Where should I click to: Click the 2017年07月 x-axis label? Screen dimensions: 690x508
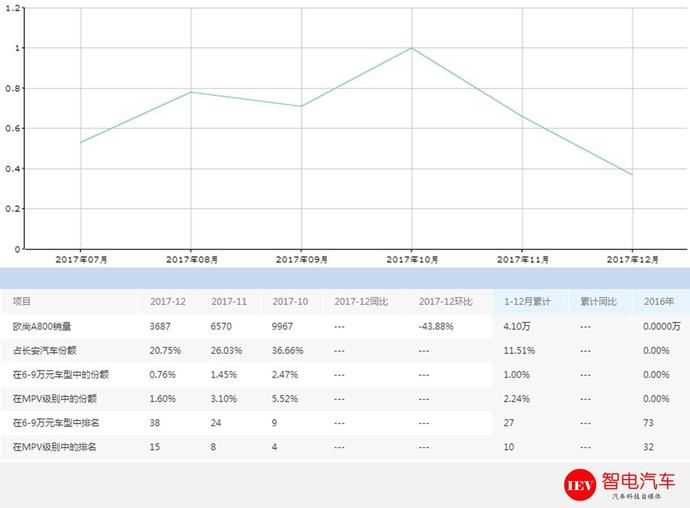pos(81,259)
